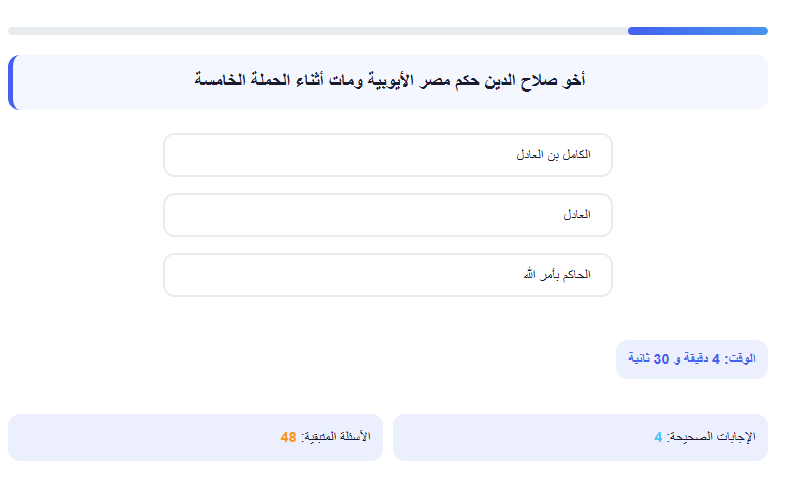Click the word دقيقة in the timer
The image size is (785, 481).
(x=695, y=359)
